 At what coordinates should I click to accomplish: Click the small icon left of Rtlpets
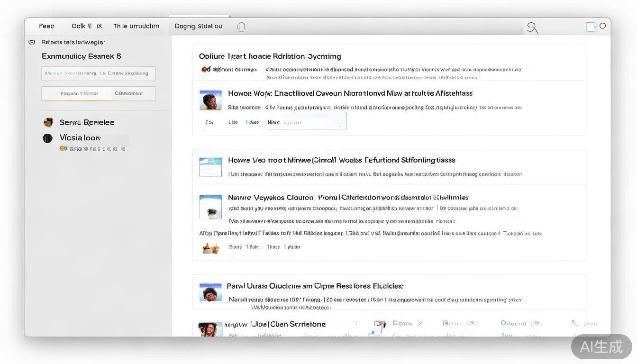32,42
